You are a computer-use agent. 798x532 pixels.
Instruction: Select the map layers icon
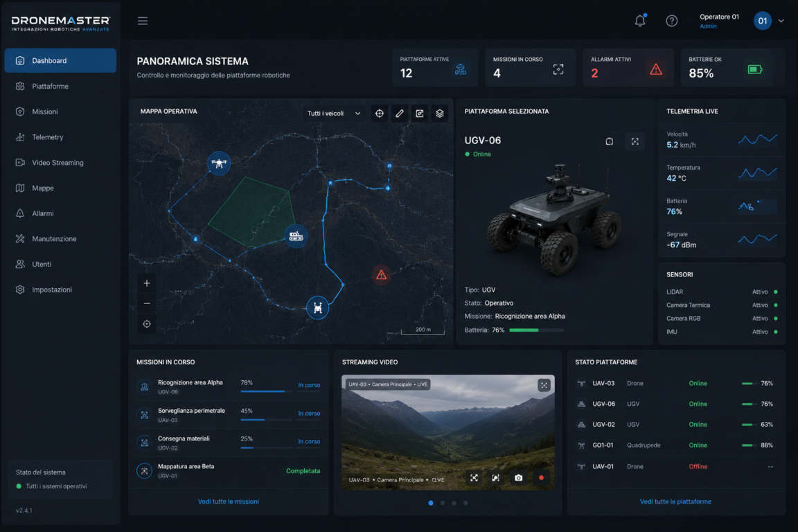click(x=439, y=114)
